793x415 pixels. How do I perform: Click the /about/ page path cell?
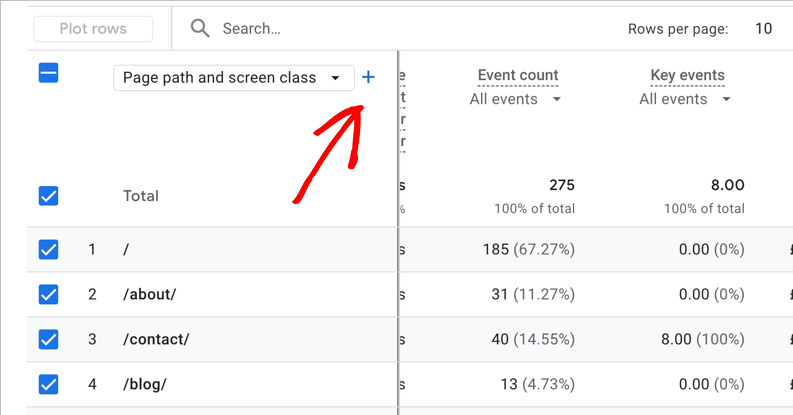(x=149, y=294)
